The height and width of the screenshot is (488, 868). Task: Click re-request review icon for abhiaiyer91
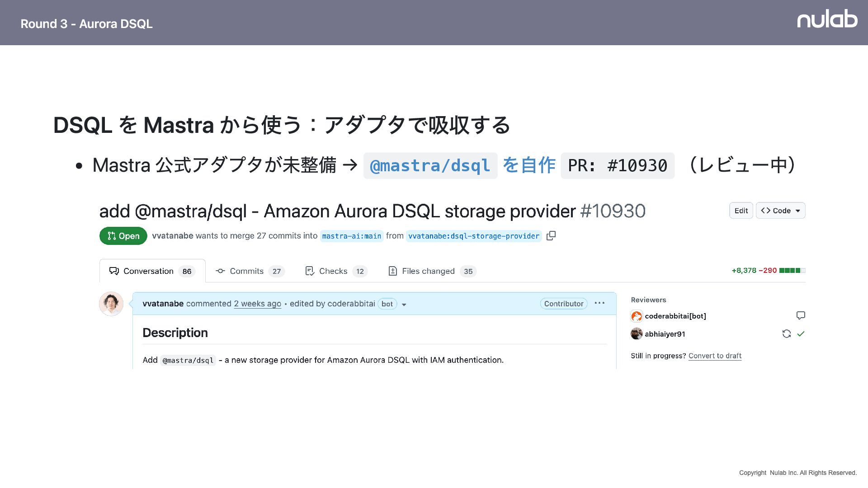tap(787, 334)
